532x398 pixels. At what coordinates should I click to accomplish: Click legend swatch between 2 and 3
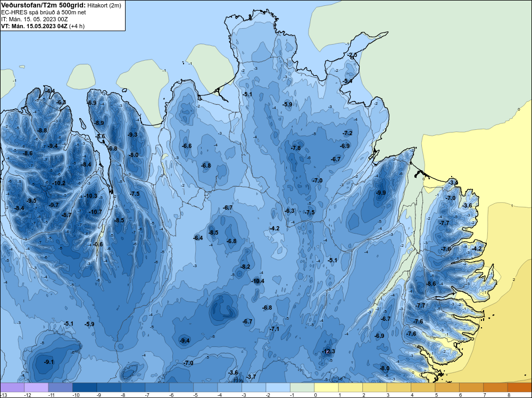point(375,387)
